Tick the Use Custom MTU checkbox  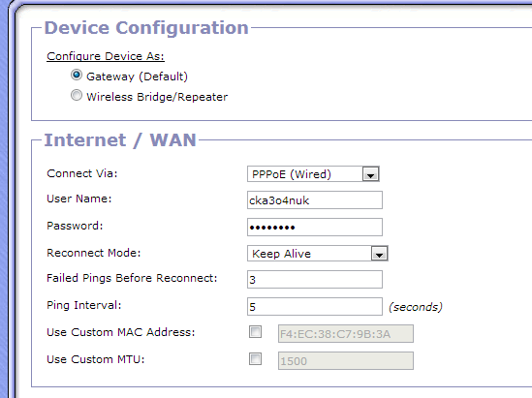click(x=255, y=359)
